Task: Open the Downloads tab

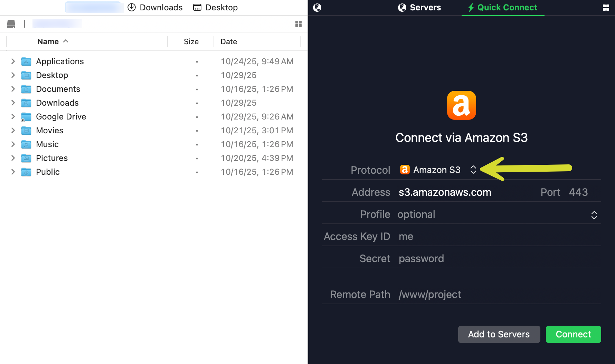Action: click(155, 8)
